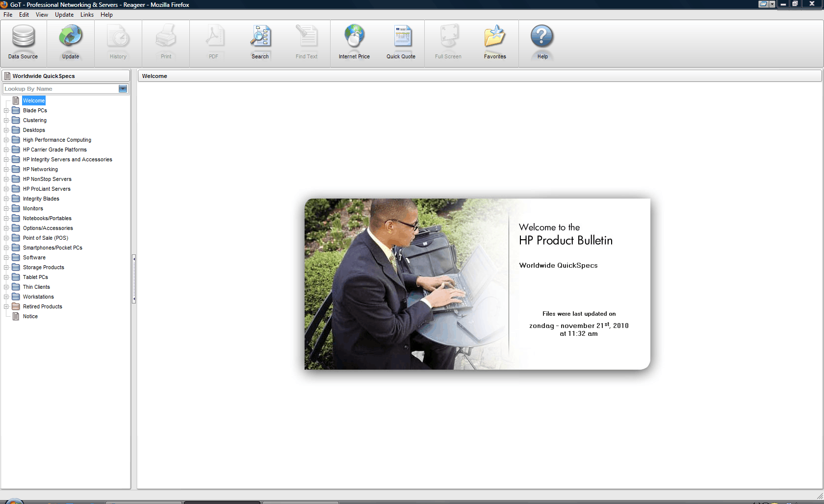Image resolution: width=824 pixels, height=504 pixels.
Task: Open the Lookup By Name dropdown arrow
Action: click(123, 89)
